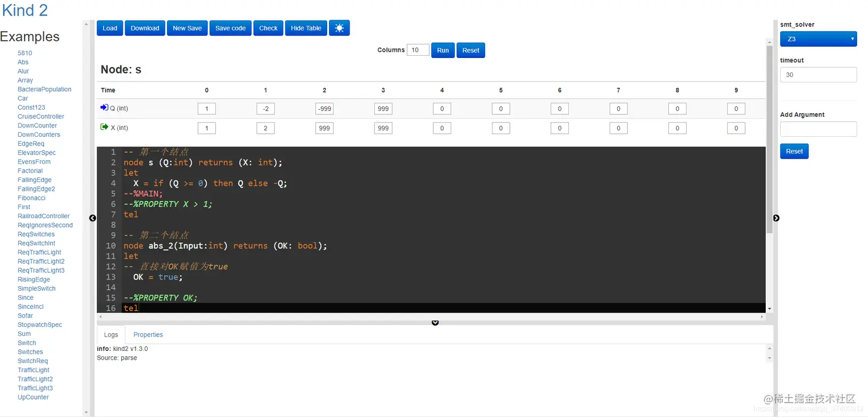The width and height of the screenshot is (868, 417).
Task: Open the TrafficLight3 example
Action: point(35,388)
